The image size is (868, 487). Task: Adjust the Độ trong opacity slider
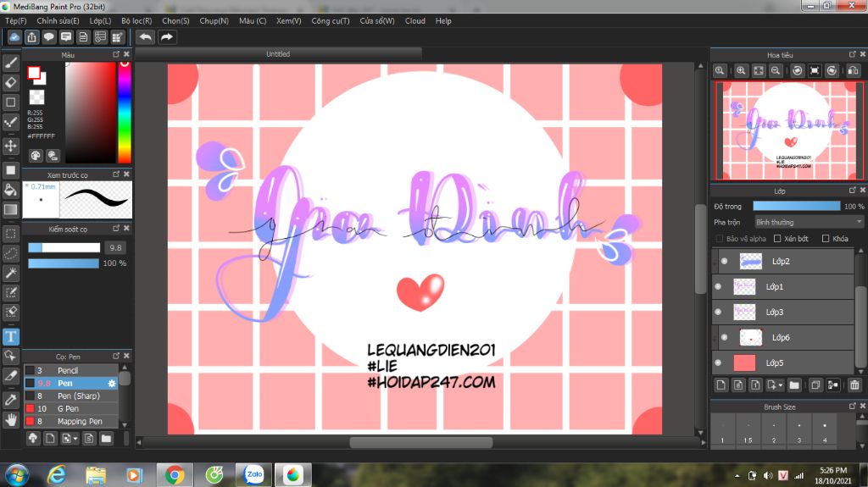[x=796, y=206]
